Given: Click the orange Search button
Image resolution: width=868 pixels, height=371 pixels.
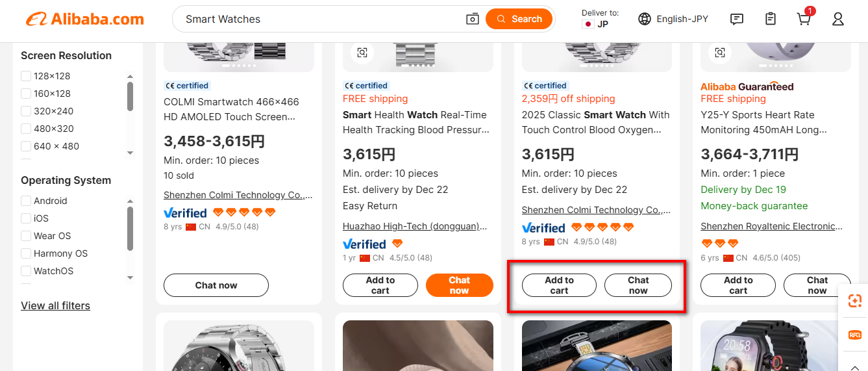Looking at the screenshot, I should pos(519,19).
